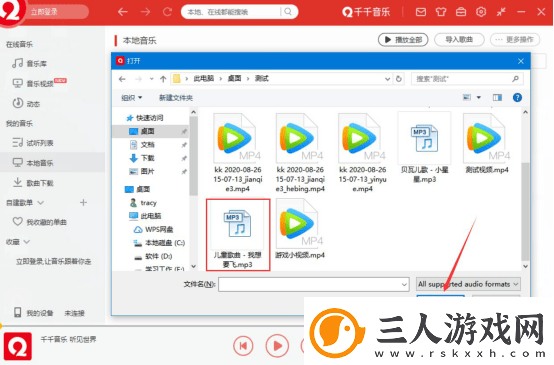554x365 pixels.
Task: Open the settings gear in the header
Action: 481,12
